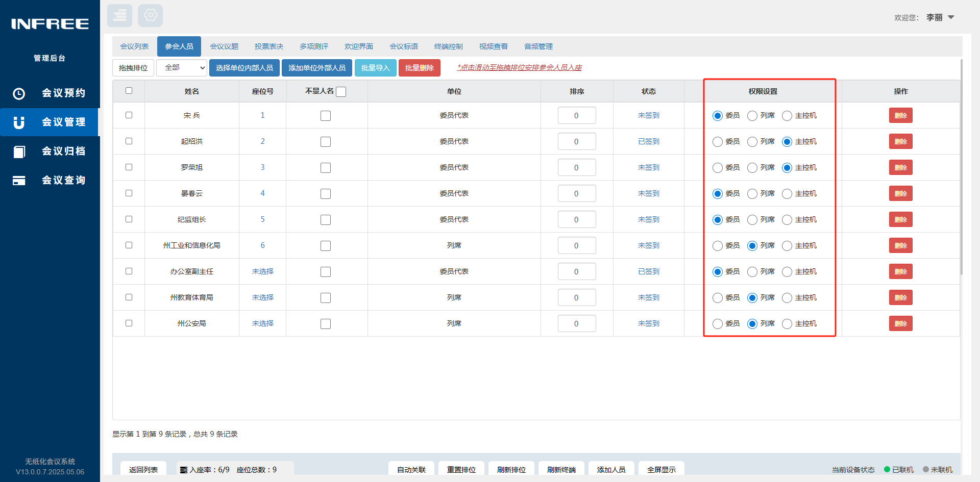Click the 会议预约 clock icon

click(x=19, y=94)
